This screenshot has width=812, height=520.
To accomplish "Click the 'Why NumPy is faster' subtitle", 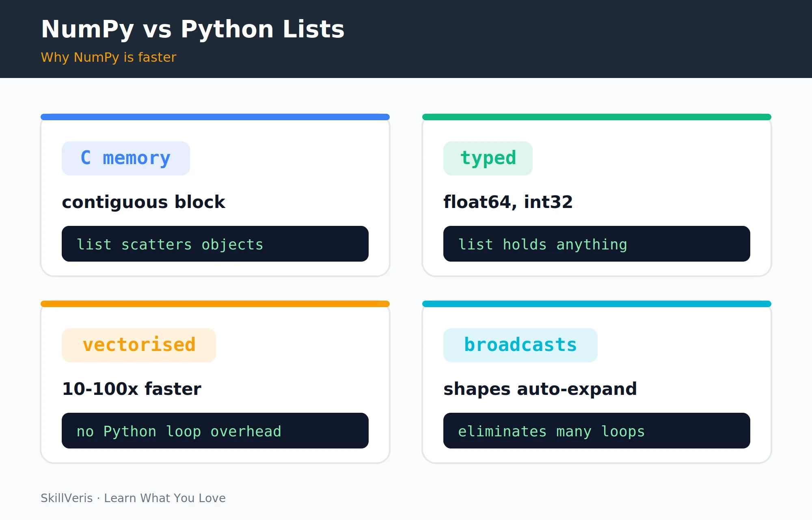I will [x=108, y=57].
